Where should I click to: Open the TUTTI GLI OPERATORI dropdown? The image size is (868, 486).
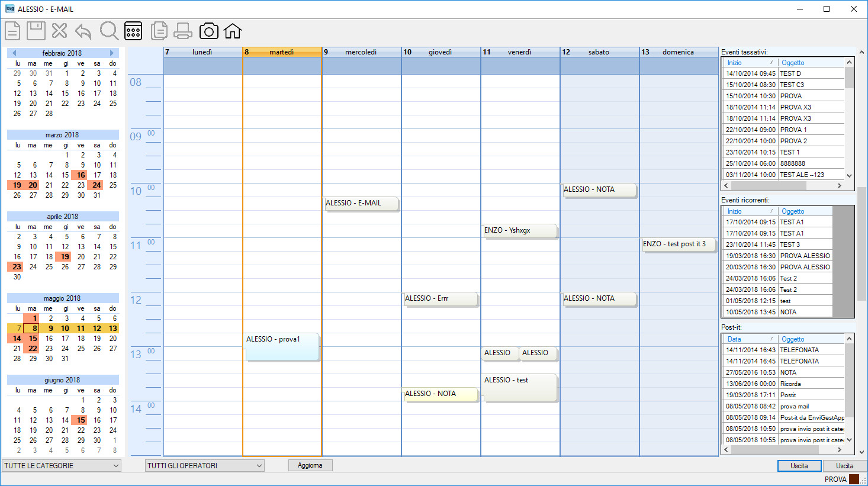(x=204, y=466)
